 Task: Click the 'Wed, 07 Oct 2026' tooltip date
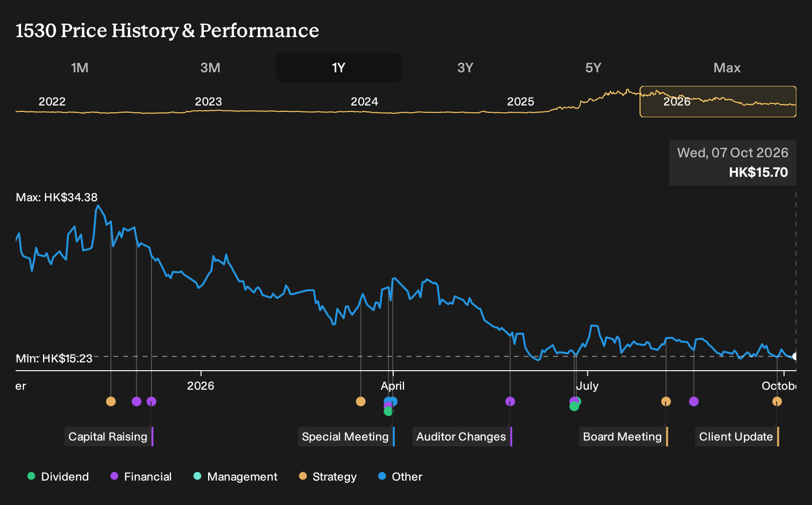[x=732, y=153]
